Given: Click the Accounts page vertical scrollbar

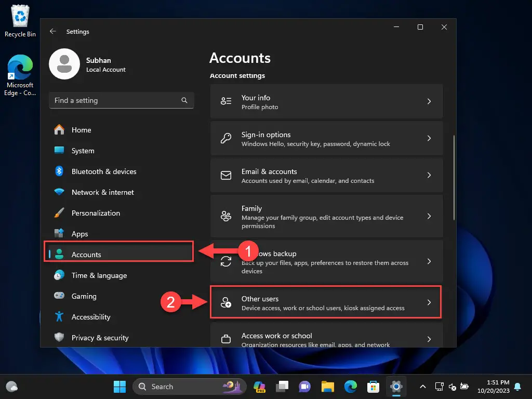Looking at the screenshot, I should pos(454,178).
